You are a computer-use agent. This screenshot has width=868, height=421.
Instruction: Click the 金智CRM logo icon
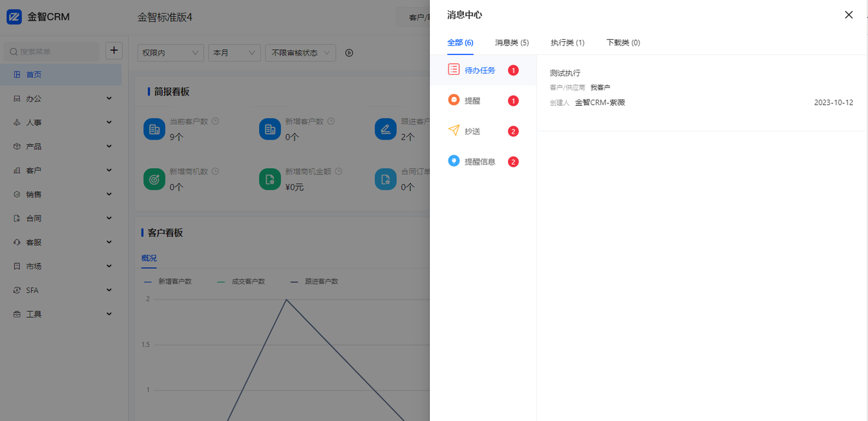click(x=14, y=17)
